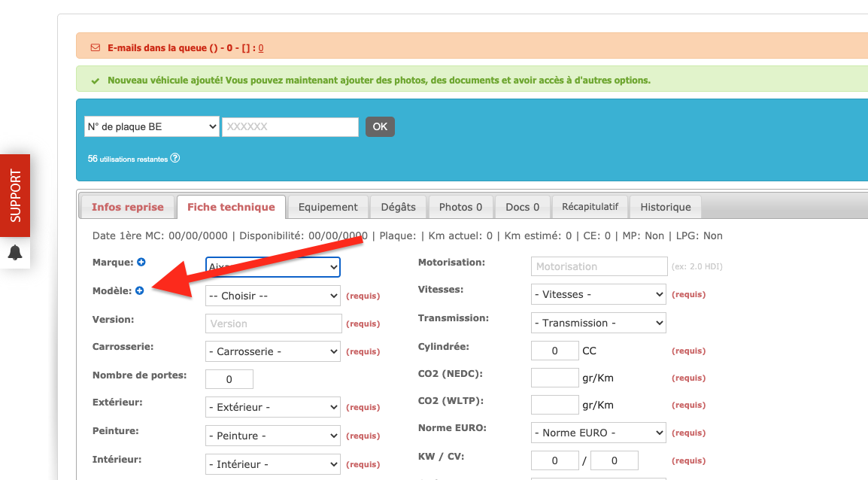Click the Nombre de portes field
Image resolution: width=868 pixels, height=480 pixels.
(229, 379)
